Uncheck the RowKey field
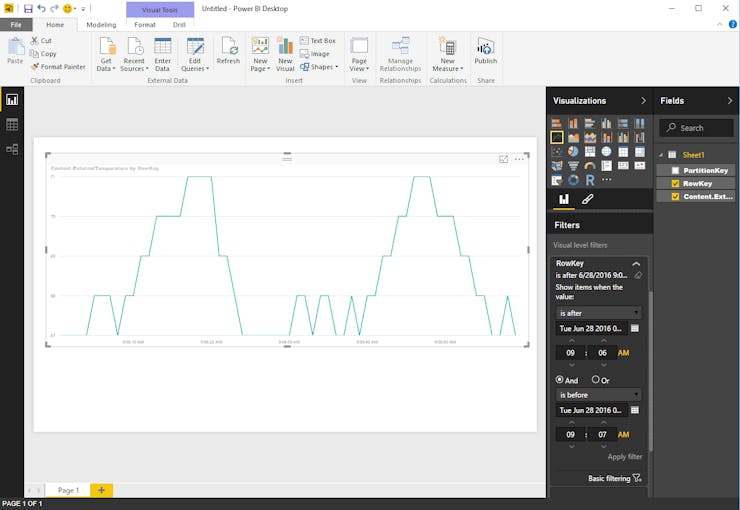This screenshot has width=740, height=510. [675, 184]
